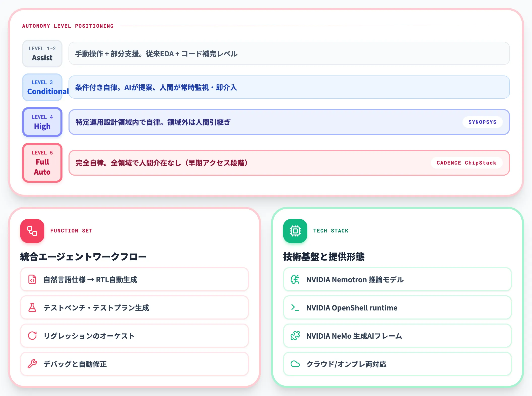Click the refresh icon beside リグレッション
Image resolution: width=532 pixels, height=396 pixels.
[32, 336]
